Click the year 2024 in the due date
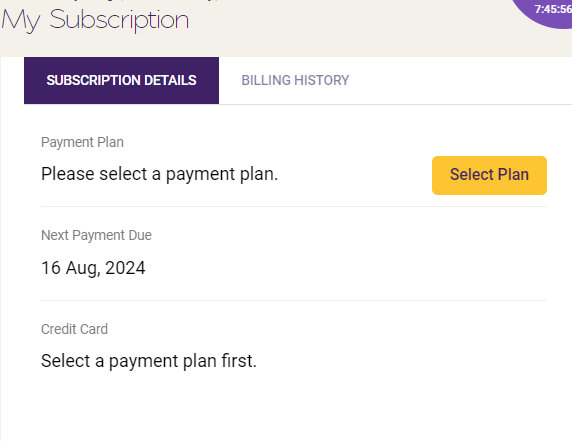This screenshot has width=572, height=441. (125, 268)
